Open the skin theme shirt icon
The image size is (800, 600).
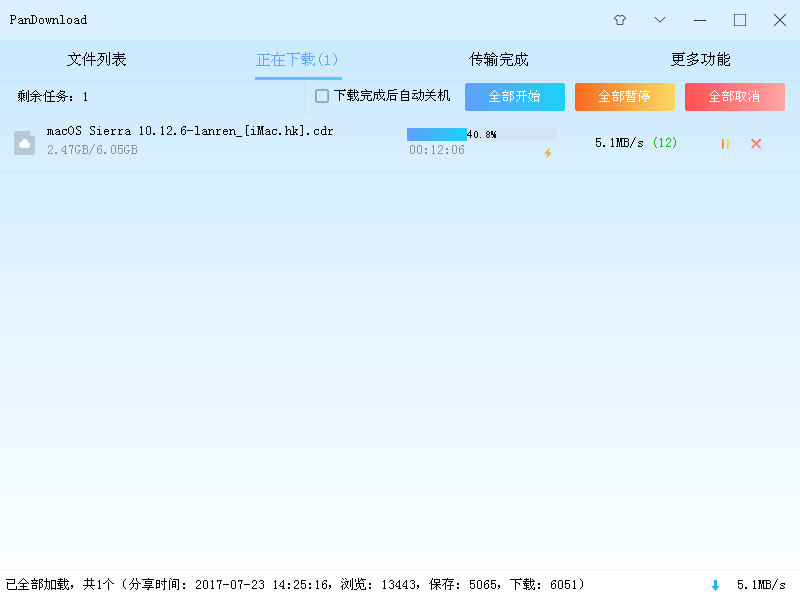(620, 20)
